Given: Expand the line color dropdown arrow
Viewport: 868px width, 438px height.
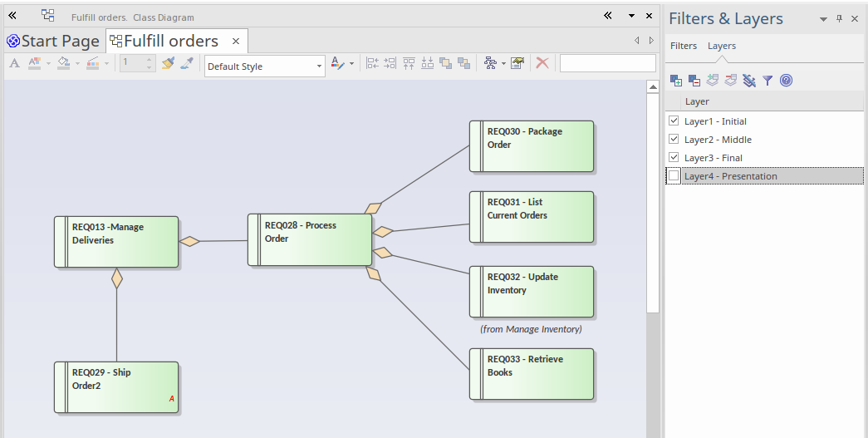Looking at the screenshot, I should (x=105, y=63).
